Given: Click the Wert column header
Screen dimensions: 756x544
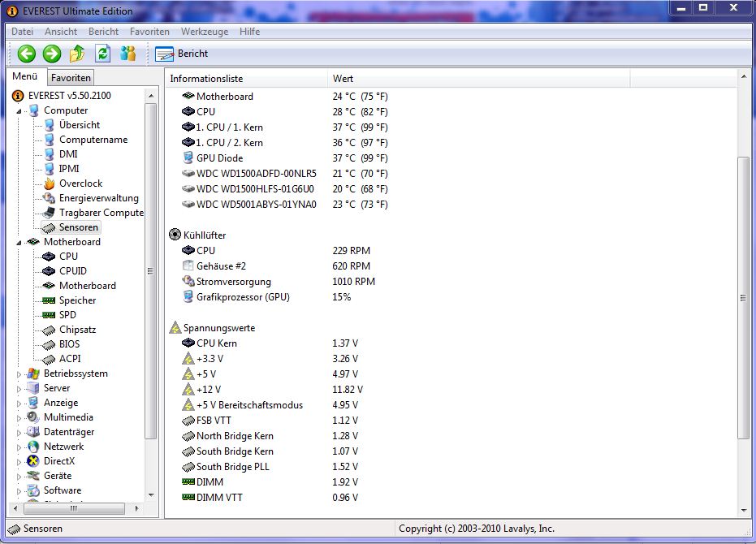Looking at the screenshot, I should pyautogui.click(x=479, y=79).
